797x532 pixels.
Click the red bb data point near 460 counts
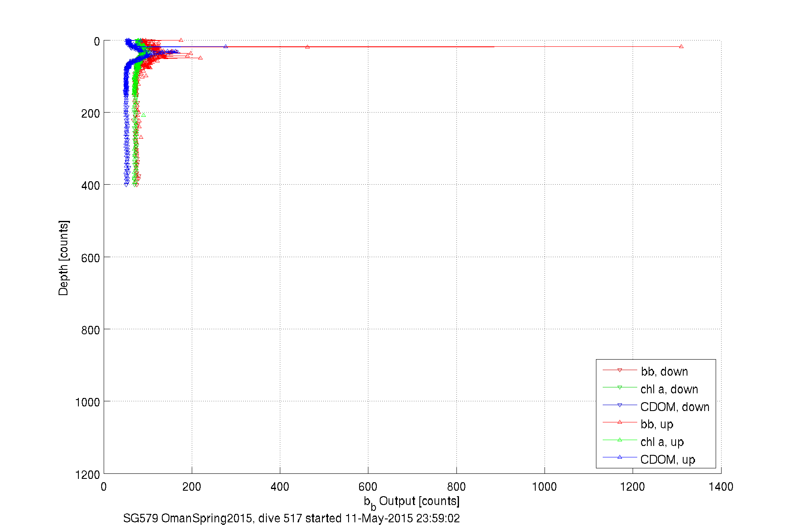click(x=307, y=47)
